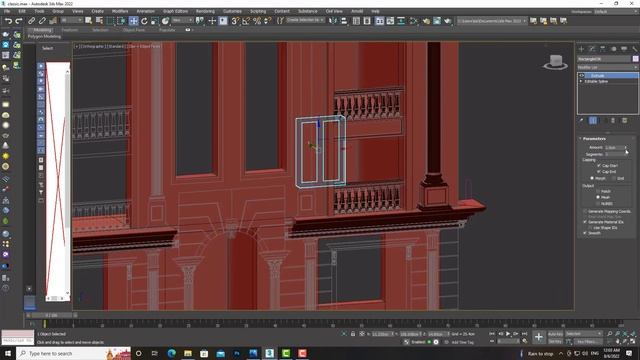The height and width of the screenshot is (360, 640).
Task: Select the Unlink Selection icon
Action: [42, 21]
